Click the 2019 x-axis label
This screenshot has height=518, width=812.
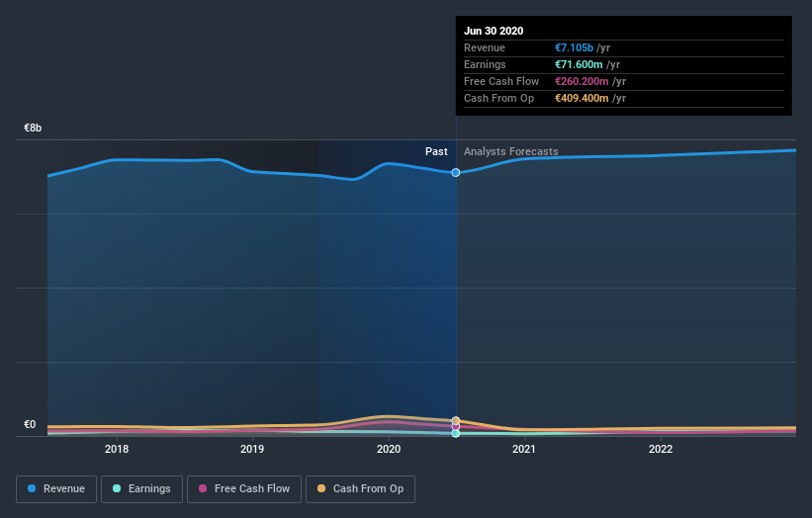coord(252,449)
